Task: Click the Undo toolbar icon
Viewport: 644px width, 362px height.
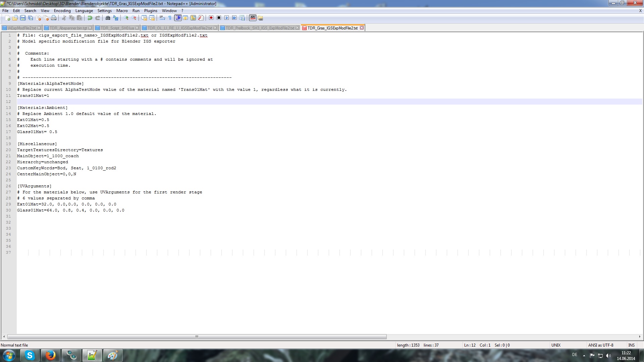Action: tap(90, 18)
